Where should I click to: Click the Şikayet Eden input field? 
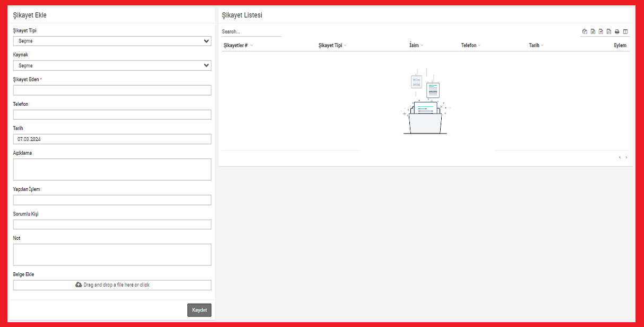pos(112,90)
